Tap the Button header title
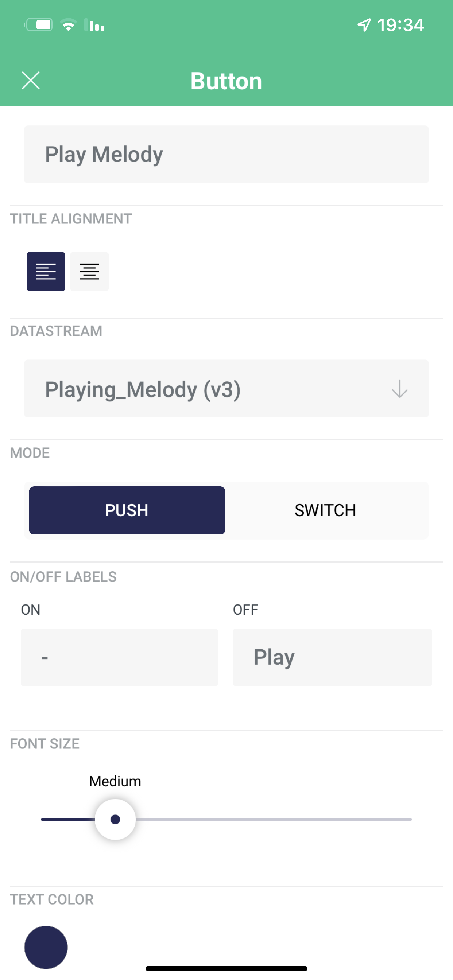Image resolution: width=453 pixels, height=980 pixels. coord(226,81)
